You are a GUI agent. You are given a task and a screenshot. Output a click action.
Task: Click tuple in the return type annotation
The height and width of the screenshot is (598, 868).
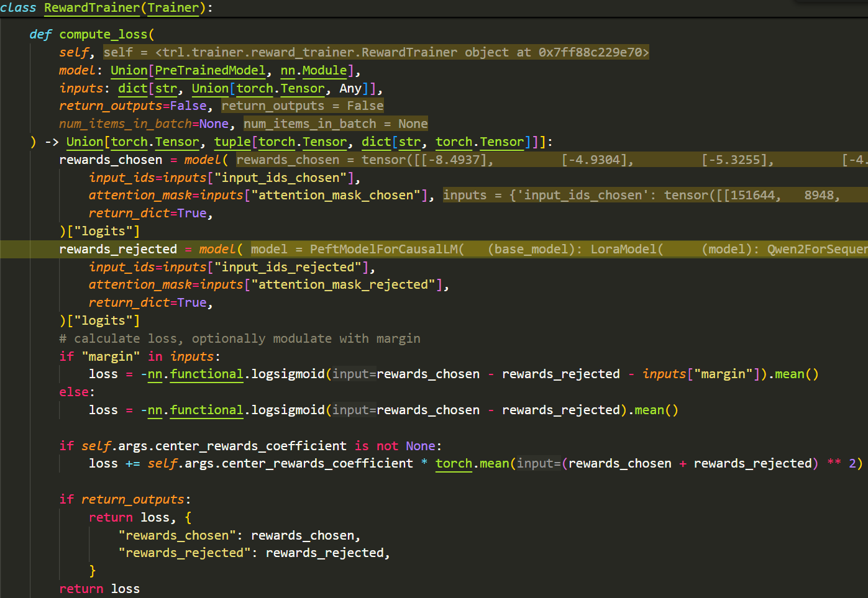click(x=232, y=142)
